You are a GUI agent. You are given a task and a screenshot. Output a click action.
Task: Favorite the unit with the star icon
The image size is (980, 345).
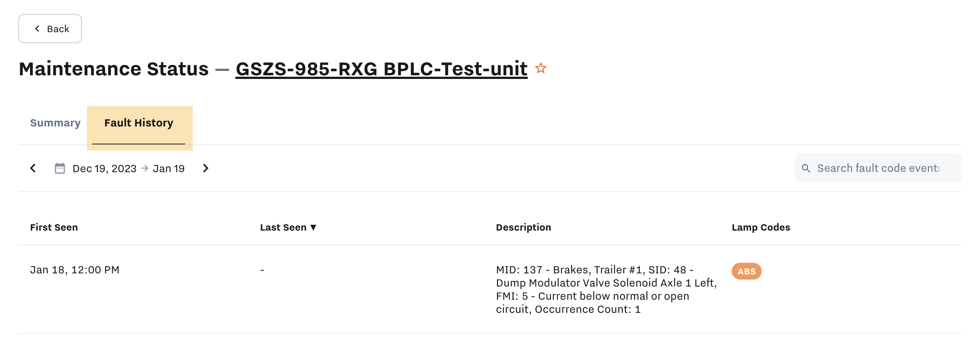point(540,69)
